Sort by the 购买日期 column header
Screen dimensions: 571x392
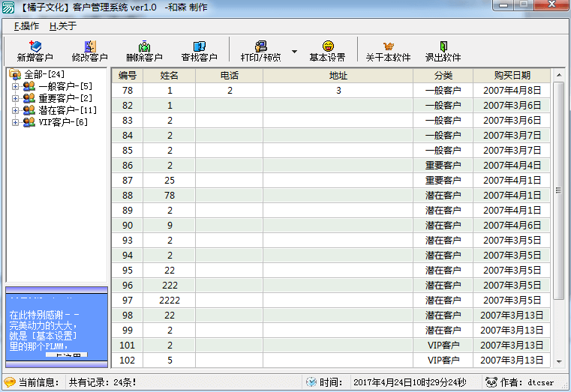(512, 76)
